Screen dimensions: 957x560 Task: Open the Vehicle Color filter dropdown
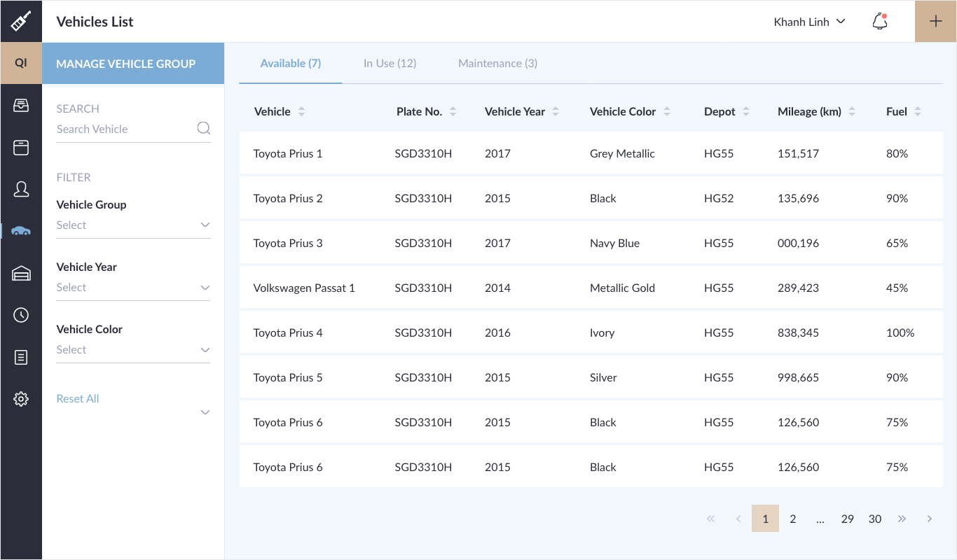coord(133,349)
